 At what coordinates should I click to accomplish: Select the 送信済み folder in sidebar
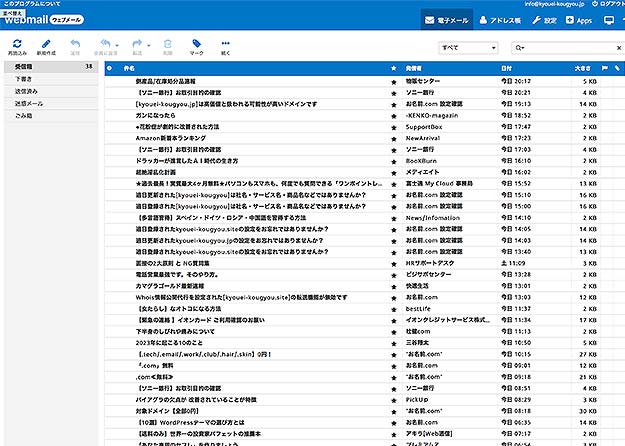point(27,91)
